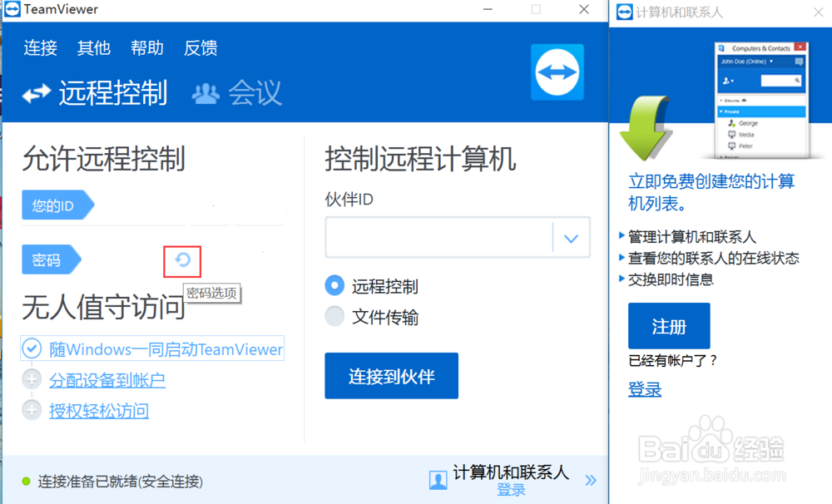Click the 密码 label tag
This screenshot has height=504, width=832.
52,260
